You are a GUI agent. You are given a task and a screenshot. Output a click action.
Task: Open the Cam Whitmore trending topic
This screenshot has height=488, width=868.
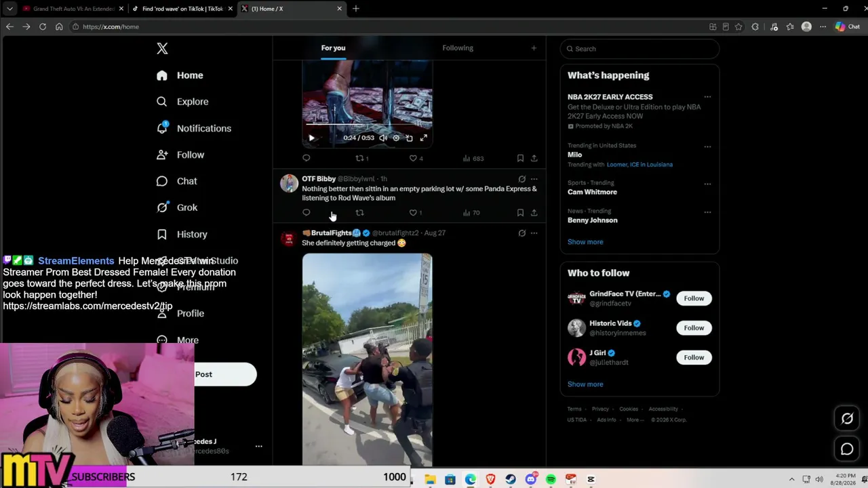[x=592, y=192]
